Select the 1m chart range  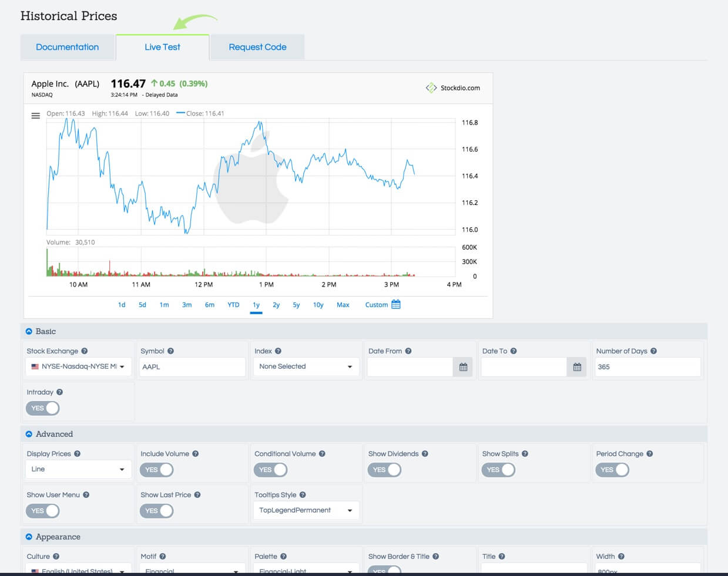click(x=165, y=305)
